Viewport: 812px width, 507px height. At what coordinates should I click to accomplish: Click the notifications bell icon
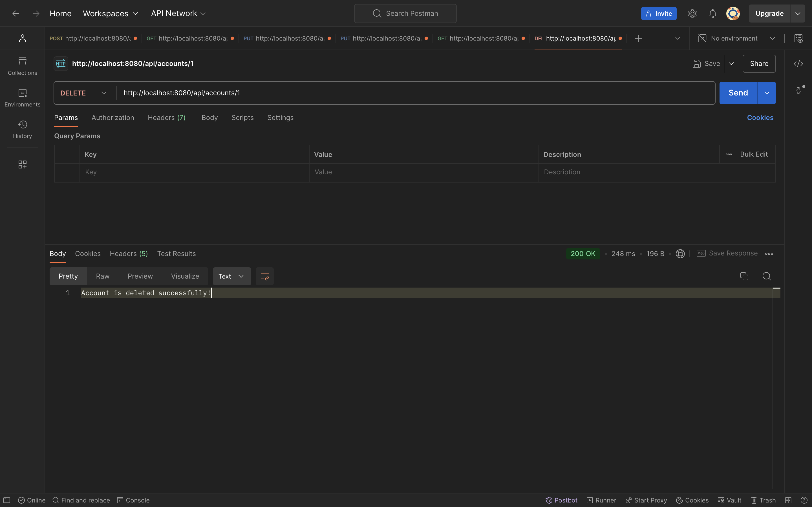[712, 14]
